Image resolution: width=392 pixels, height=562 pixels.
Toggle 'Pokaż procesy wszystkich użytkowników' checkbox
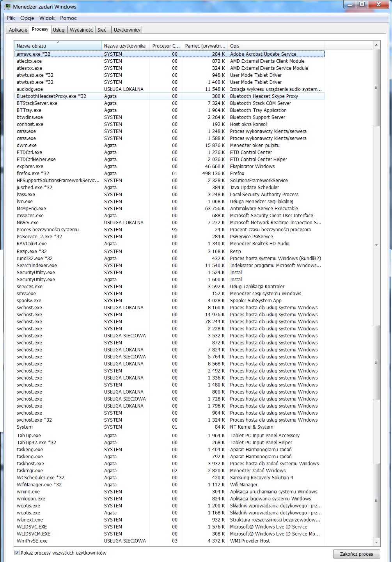pyautogui.click(x=17, y=553)
